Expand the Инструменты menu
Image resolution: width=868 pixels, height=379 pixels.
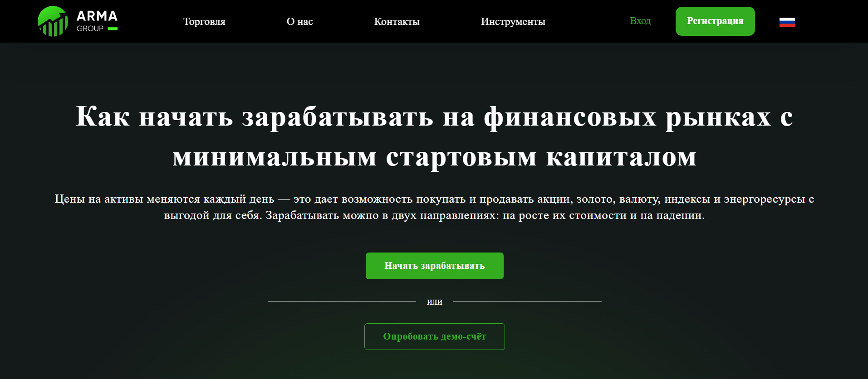point(513,21)
